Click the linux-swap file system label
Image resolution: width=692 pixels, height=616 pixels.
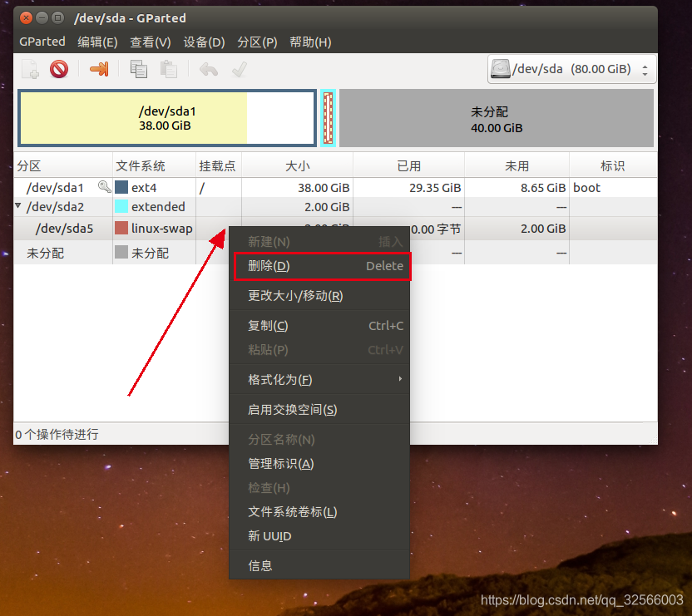coord(162,229)
